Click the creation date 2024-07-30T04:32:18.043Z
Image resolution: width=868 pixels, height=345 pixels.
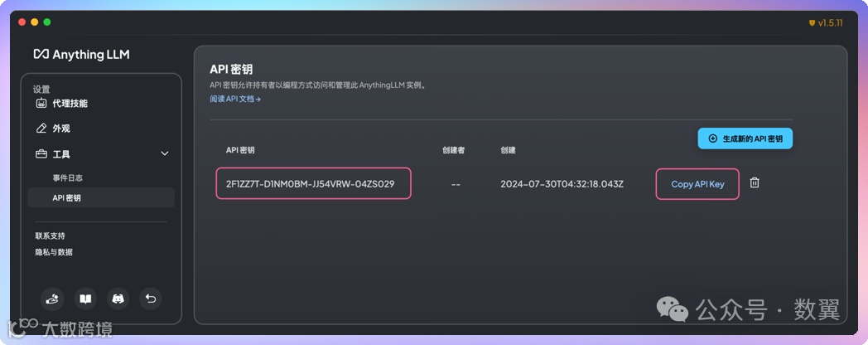(562, 184)
